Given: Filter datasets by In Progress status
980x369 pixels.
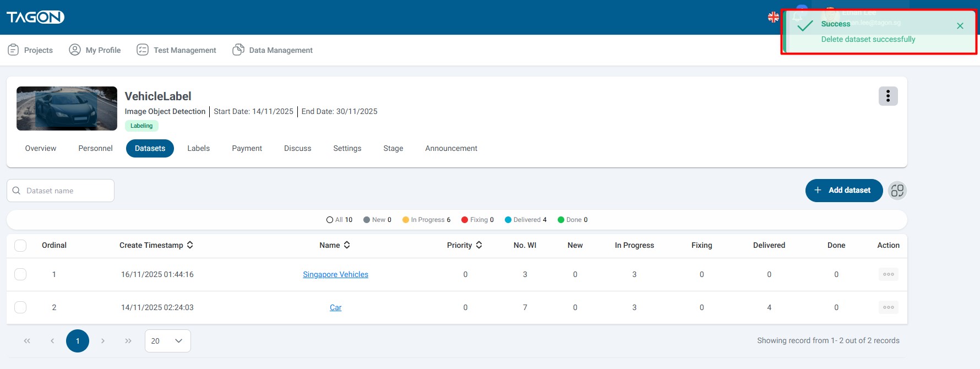Looking at the screenshot, I should [x=426, y=220].
